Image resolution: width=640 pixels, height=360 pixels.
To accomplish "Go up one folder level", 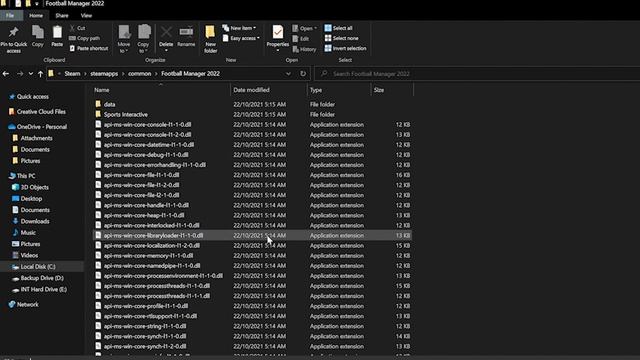I will [x=40, y=74].
